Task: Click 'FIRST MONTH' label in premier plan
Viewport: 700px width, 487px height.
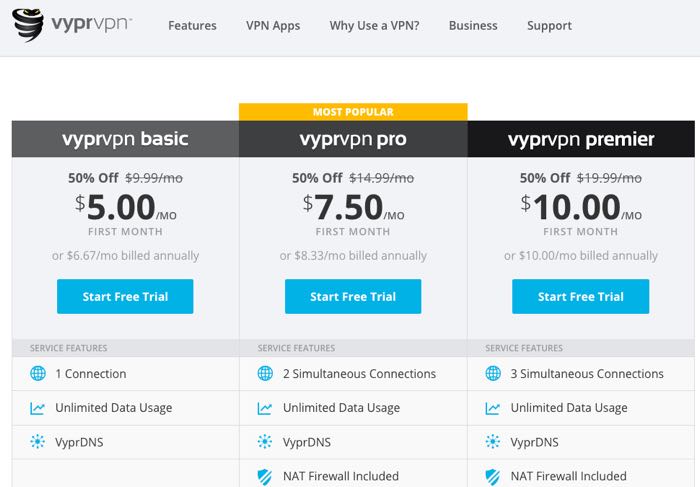Action: tap(581, 232)
